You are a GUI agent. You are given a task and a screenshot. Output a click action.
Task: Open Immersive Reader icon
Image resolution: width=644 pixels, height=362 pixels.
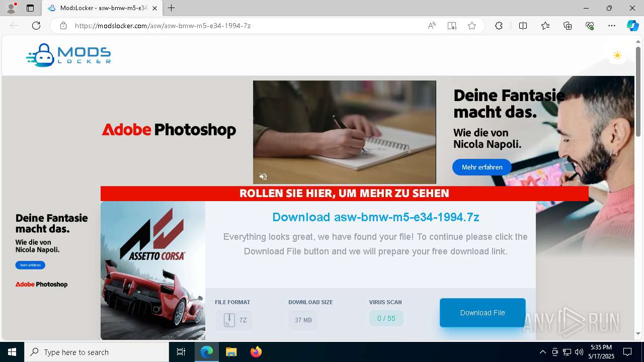[x=452, y=26]
